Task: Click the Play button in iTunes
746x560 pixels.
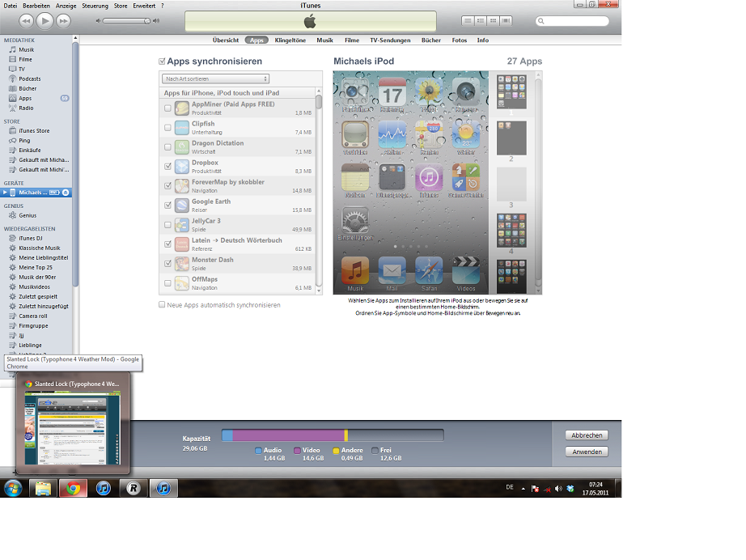Action: (45, 20)
